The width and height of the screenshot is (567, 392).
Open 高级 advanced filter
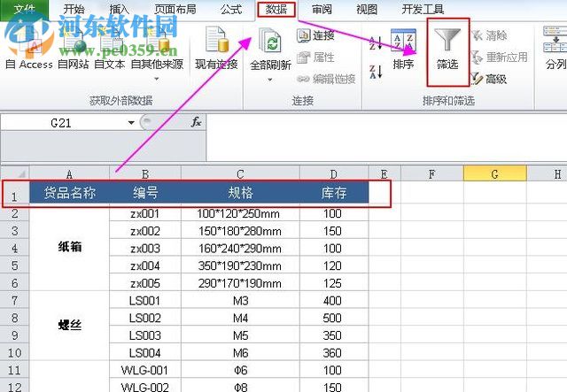(x=489, y=79)
